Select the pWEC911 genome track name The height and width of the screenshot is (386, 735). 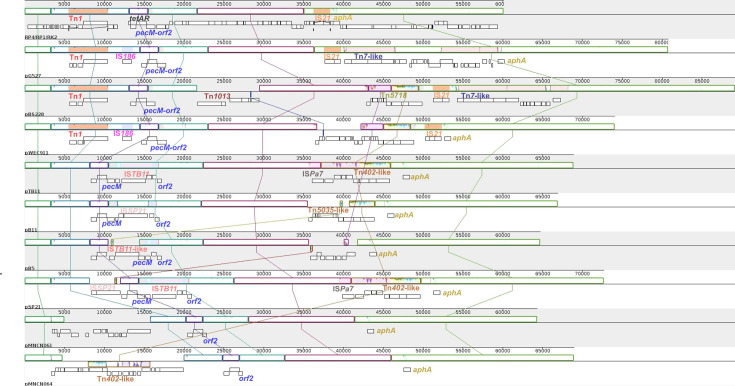[37, 153]
